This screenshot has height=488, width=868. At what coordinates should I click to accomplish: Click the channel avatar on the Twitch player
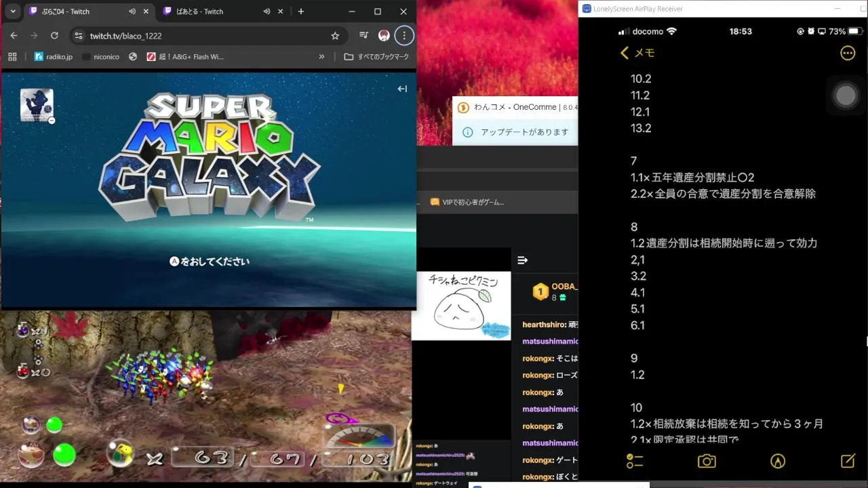pyautogui.click(x=37, y=105)
